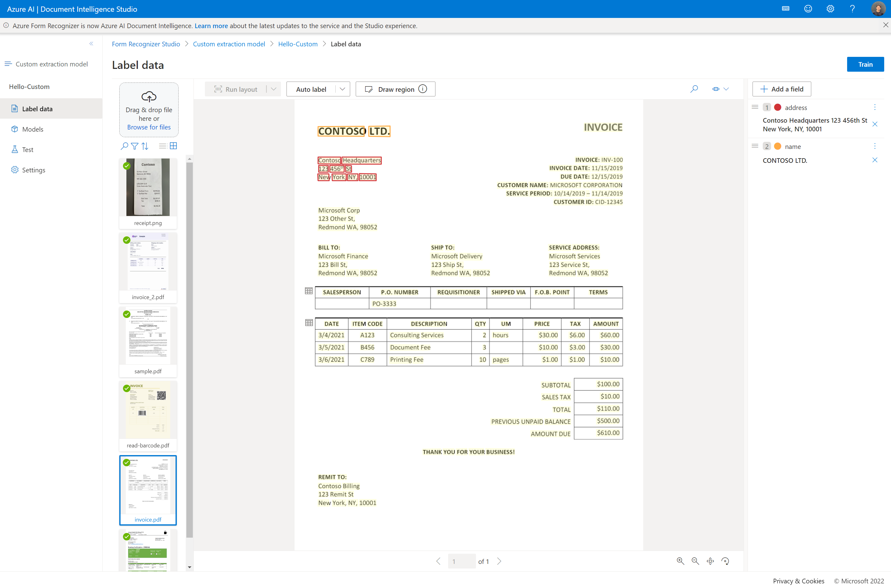The height and width of the screenshot is (588, 891).
Task: Open the Models section in sidebar
Action: coord(33,129)
